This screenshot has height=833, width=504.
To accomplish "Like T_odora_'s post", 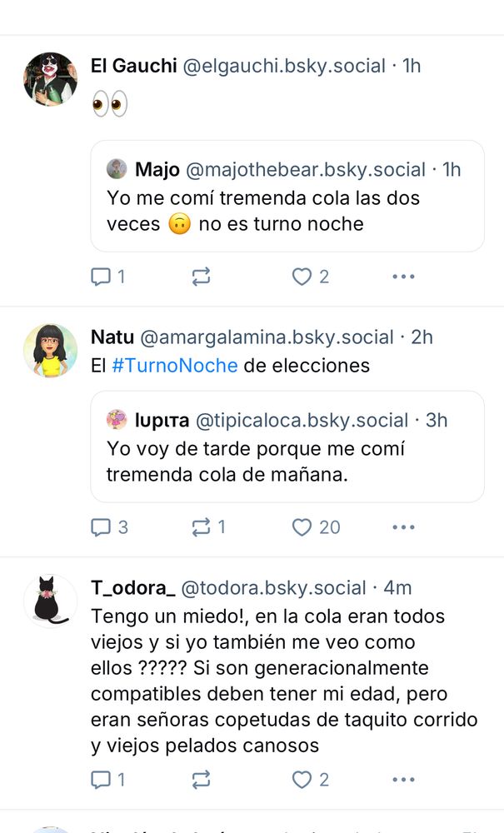I will coord(311,780).
